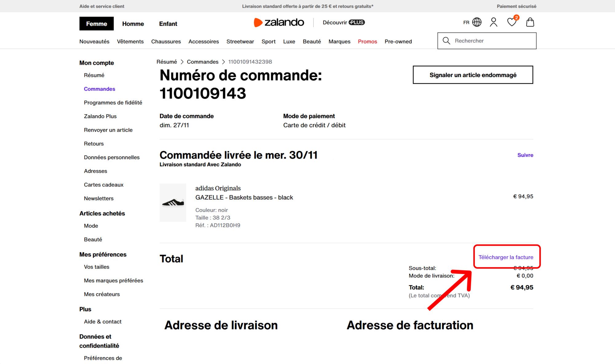
Task: Open Vos tailles preferences
Action: [97, 267]
